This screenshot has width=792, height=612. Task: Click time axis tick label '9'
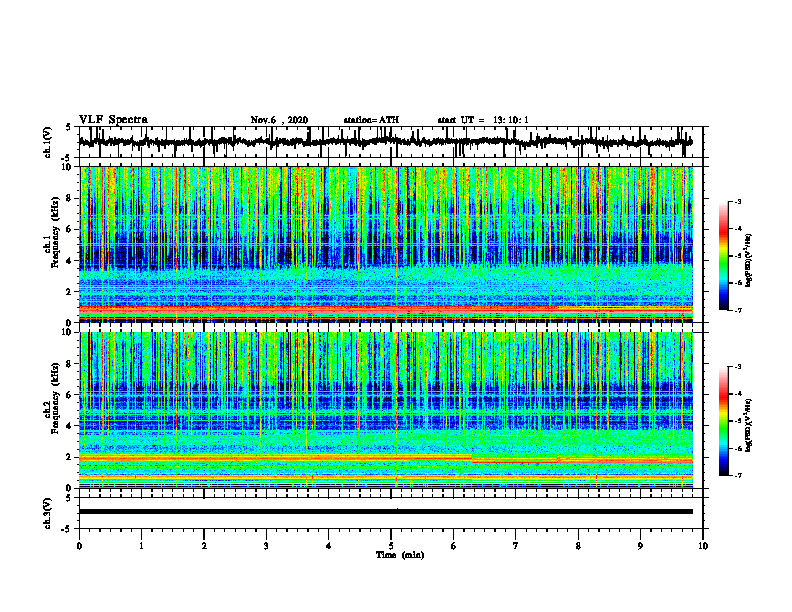pos(640,546)
